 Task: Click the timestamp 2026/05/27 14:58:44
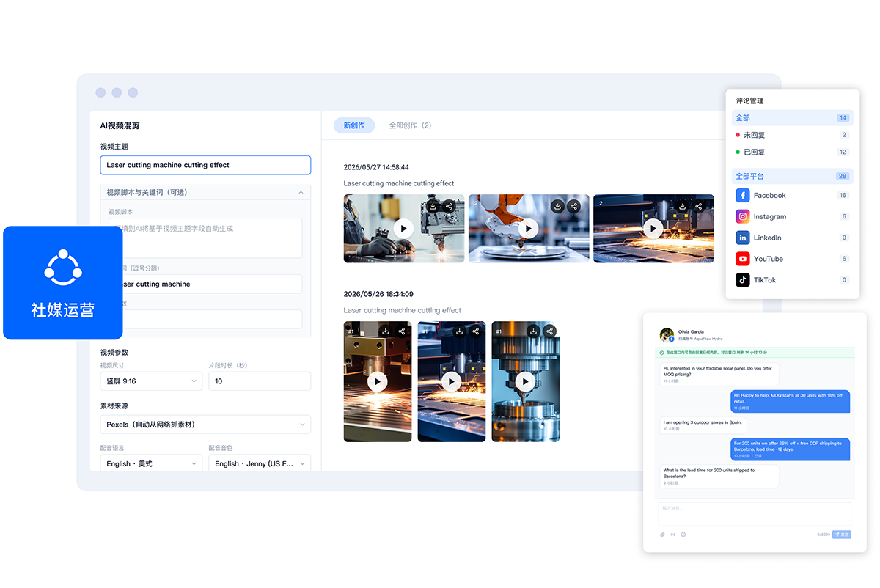click(376, 167)
